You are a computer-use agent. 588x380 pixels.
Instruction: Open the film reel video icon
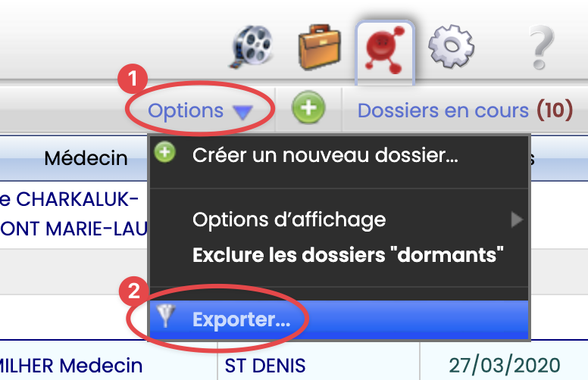252,47
